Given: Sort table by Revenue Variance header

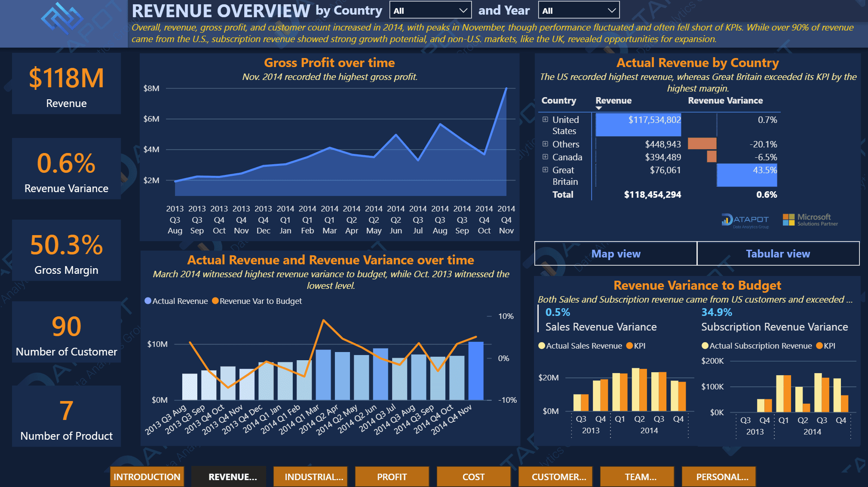Looking at the screenshot, I should [725, 101].
